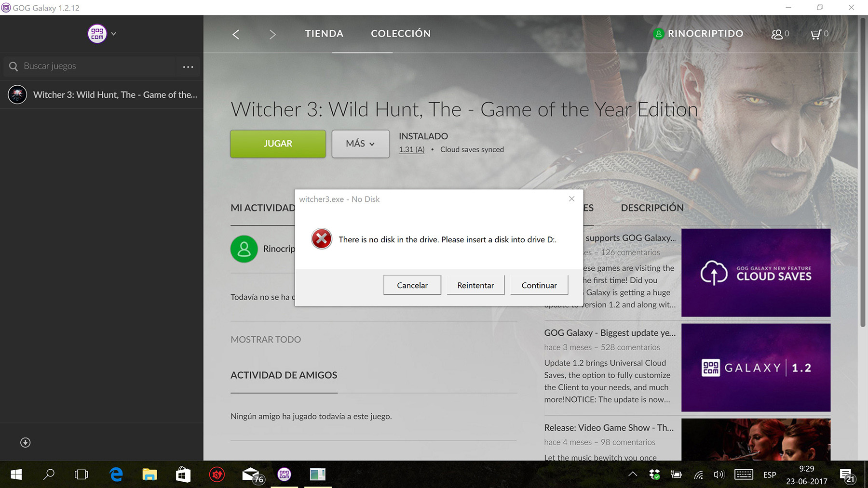This screenshot has height=488, width=868.
Task: Open the Galaxy 1.2 news thumbnail
Action: point(756,368)
